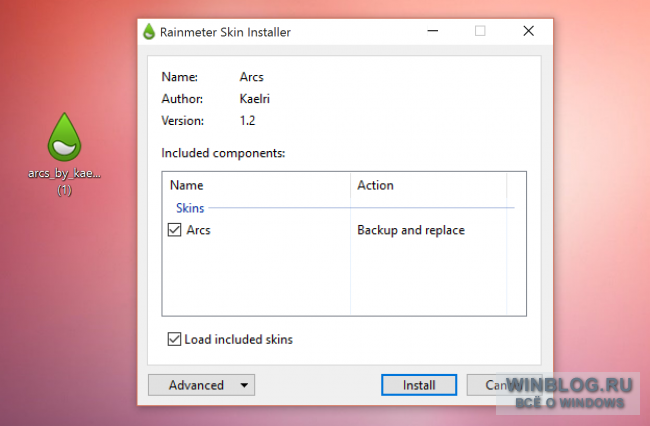The image size is (650, 426).
Task: Select the Backup and replace action text
Action: point(411,230)
